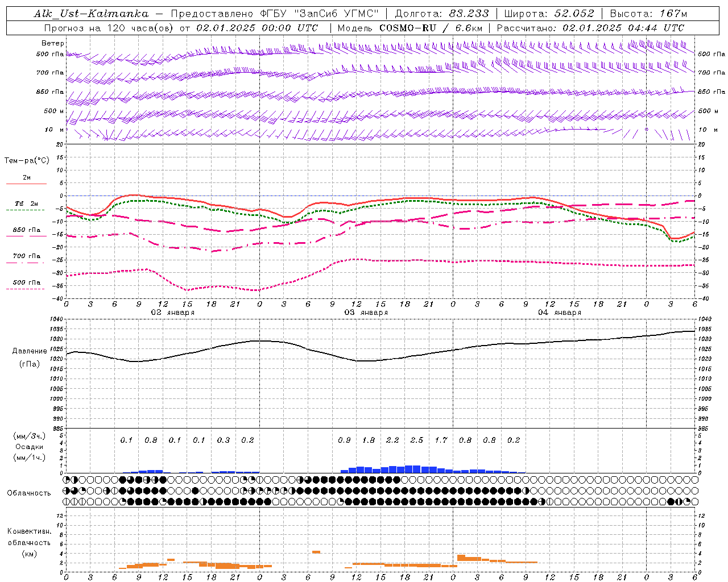Image resolution: width=728 pixels, height=582 pixels.
Task: Click the 0.9 precipitation value
Action: 344,440
